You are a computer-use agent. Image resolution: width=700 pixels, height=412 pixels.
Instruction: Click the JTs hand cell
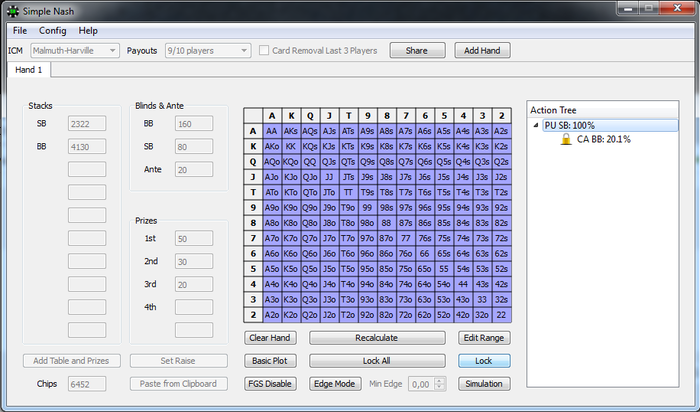[x=348, y=177]
